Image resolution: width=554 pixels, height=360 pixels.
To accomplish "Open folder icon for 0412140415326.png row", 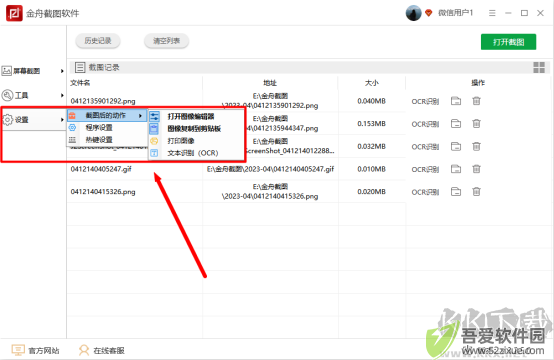I will (x=456, y=191).
